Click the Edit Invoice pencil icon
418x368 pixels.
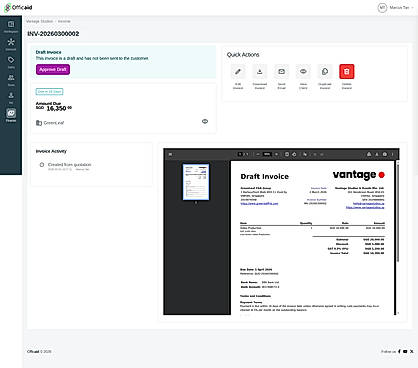point(238,71)
